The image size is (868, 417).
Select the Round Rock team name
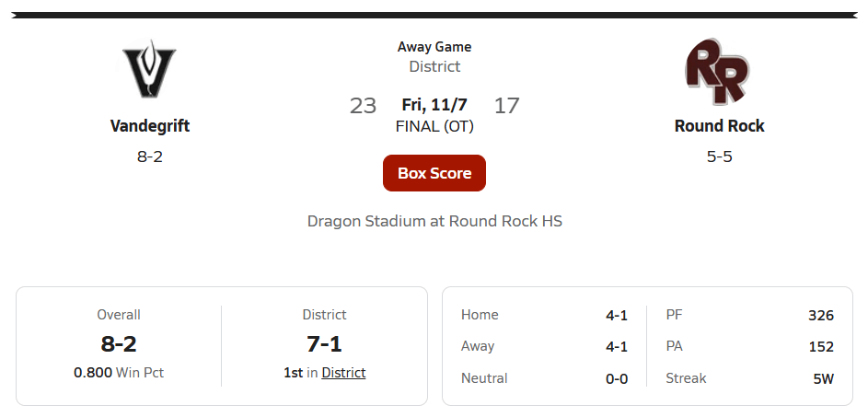coord(719,126)
